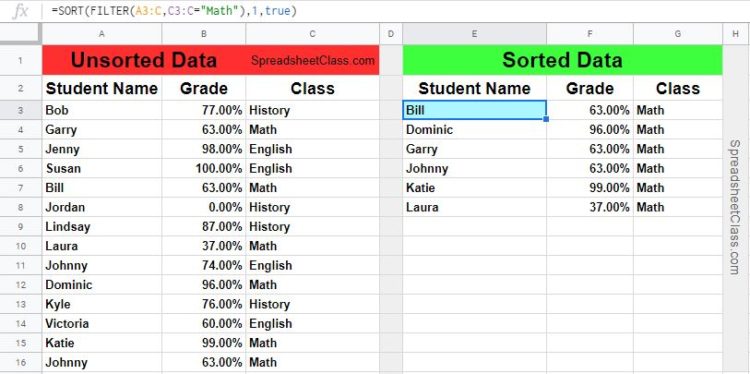Select 'Johnny' in row 16
750x374 pixels.
click(x=102, y=362)
